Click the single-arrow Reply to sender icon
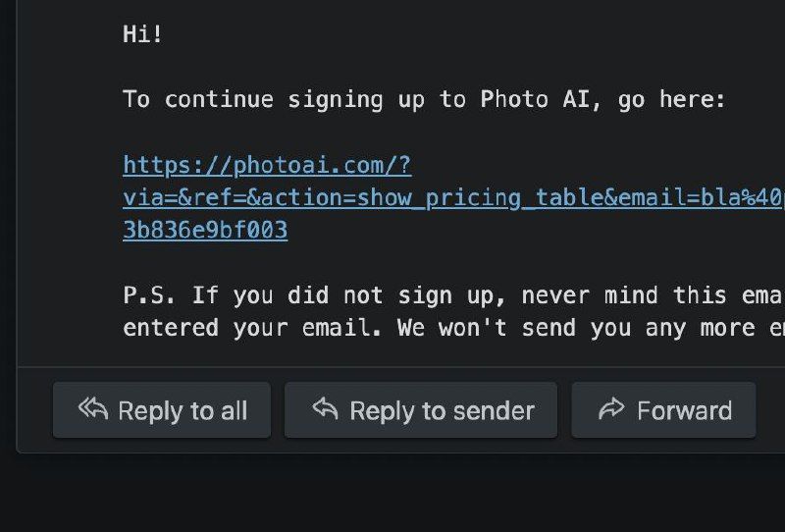Image resolution: width=785 pixels, height=532 pixels. click(325, 409)
